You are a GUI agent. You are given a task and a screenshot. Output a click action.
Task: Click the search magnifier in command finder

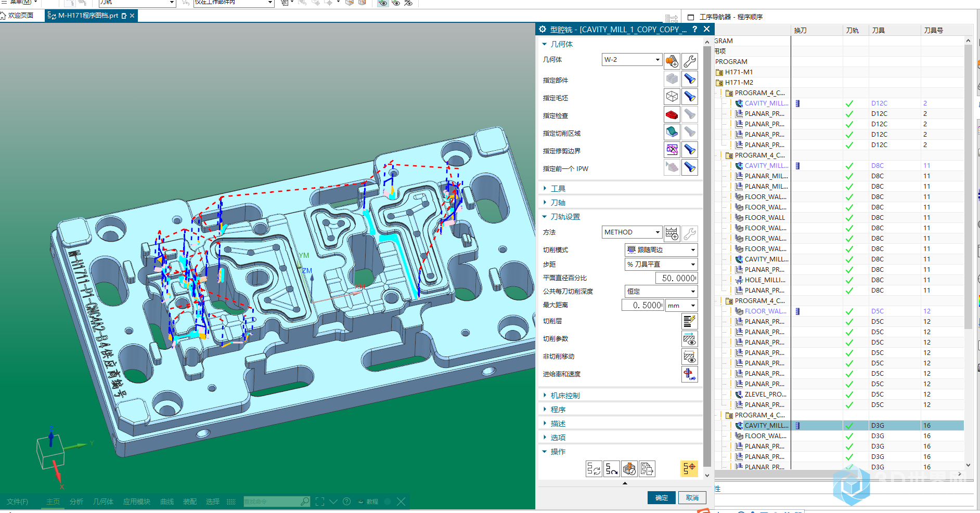click(x=305, y=502)
